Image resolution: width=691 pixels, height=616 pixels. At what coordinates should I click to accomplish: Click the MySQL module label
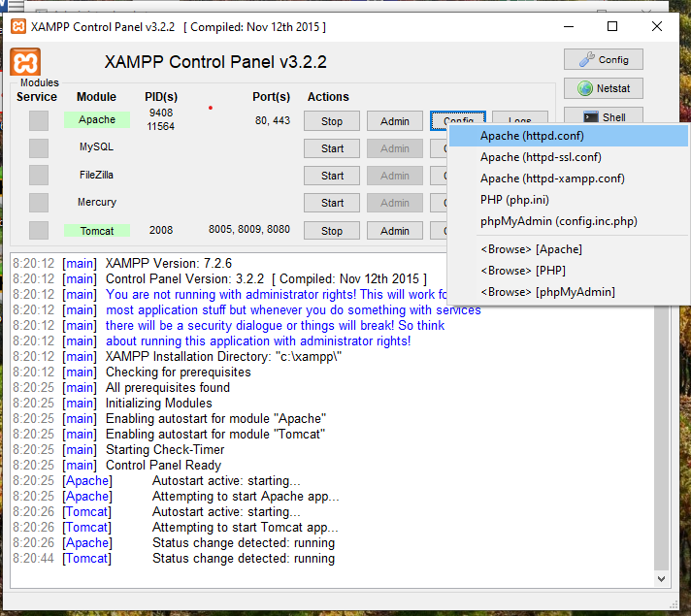(96, 146)
